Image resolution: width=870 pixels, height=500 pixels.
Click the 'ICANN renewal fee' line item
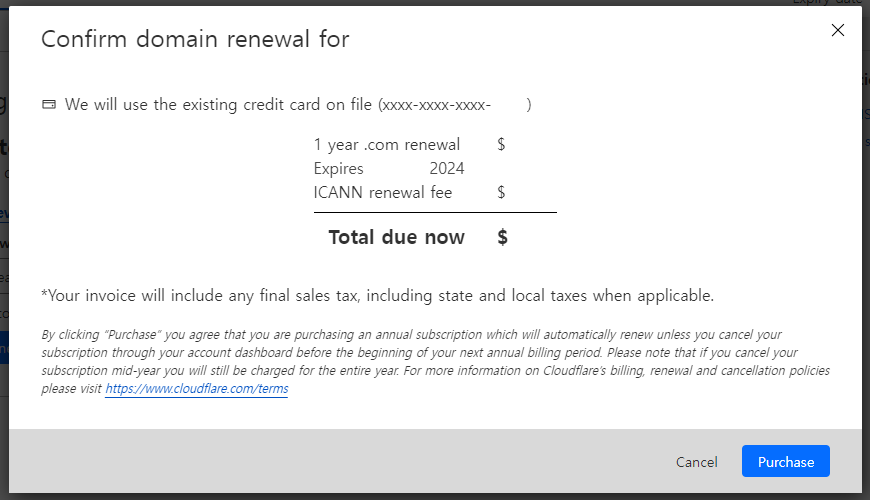click(383, 193)
